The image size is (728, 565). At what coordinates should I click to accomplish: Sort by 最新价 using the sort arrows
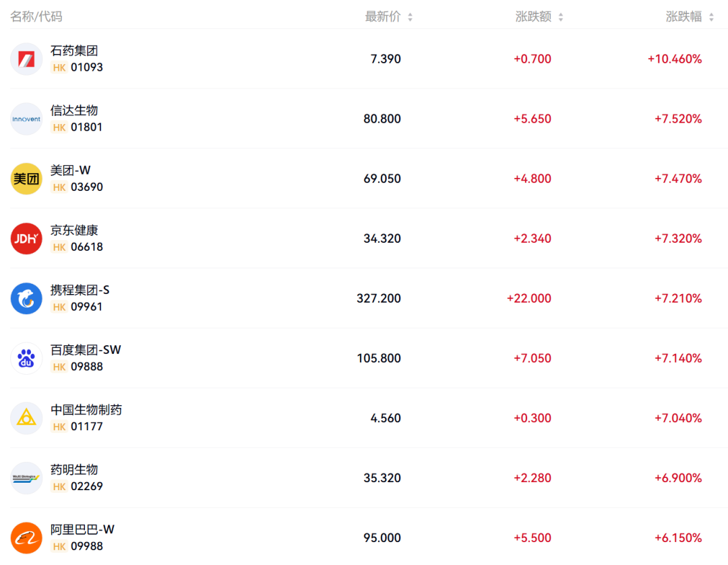(410, 17)
